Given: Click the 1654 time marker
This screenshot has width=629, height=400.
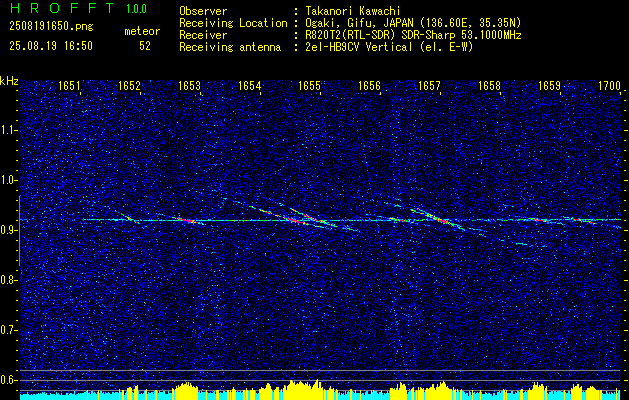Looking at the screenshot, I should (x=249, y=86).
